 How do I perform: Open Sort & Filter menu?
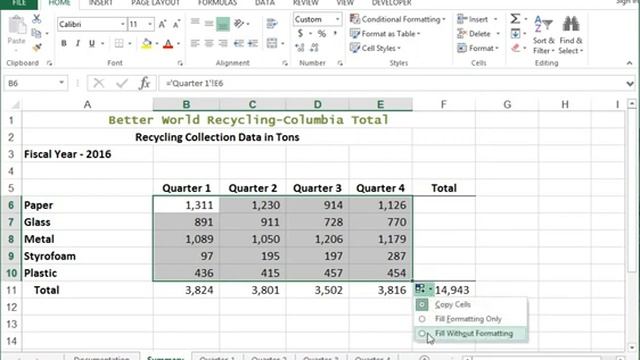[x=544, y=35]
